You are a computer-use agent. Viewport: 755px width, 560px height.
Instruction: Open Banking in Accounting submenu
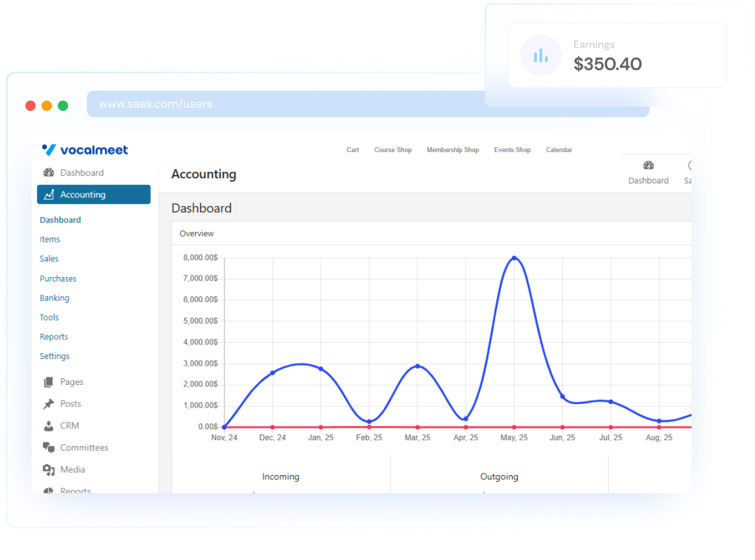pos(55,298)
